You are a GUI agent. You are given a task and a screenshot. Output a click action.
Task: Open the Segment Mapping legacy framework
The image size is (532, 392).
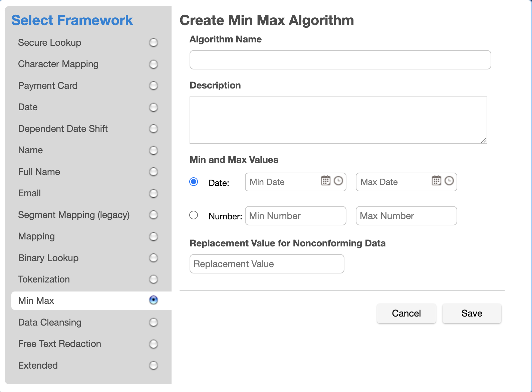tap(153, 215)
